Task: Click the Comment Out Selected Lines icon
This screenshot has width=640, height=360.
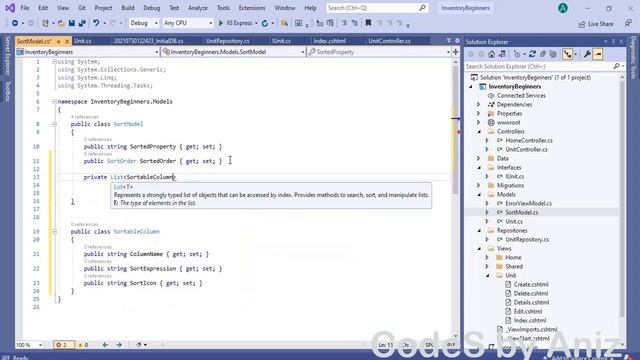Action: click(344, 23)
